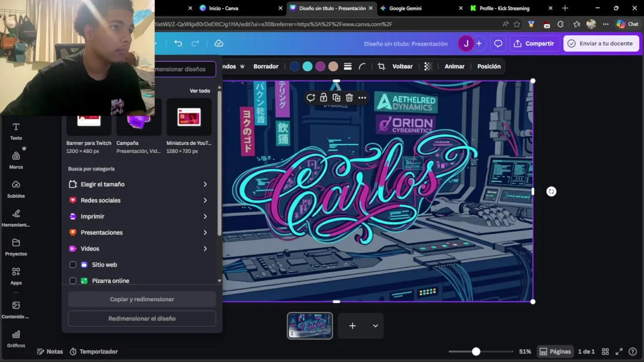This screenshot has height=362, width=644.
Task: Bookmark page with the star icon
Action: [517, 24]
